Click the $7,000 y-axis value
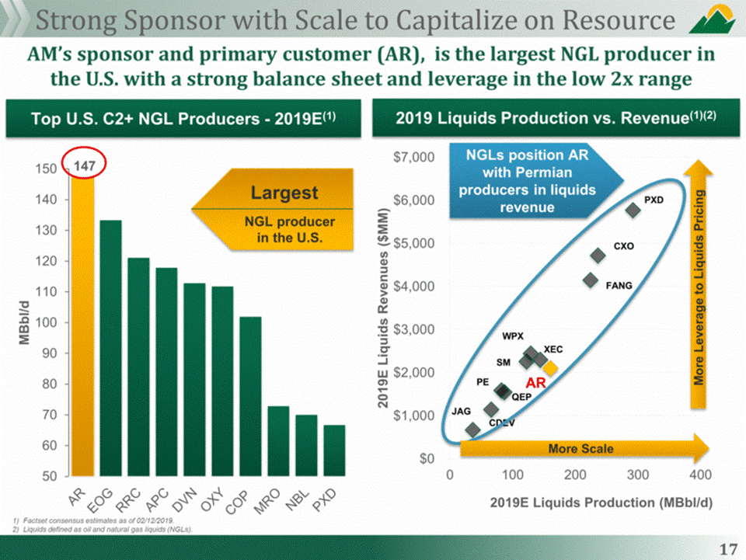Viewport: 746px width, 560px height. click(414, 157)
